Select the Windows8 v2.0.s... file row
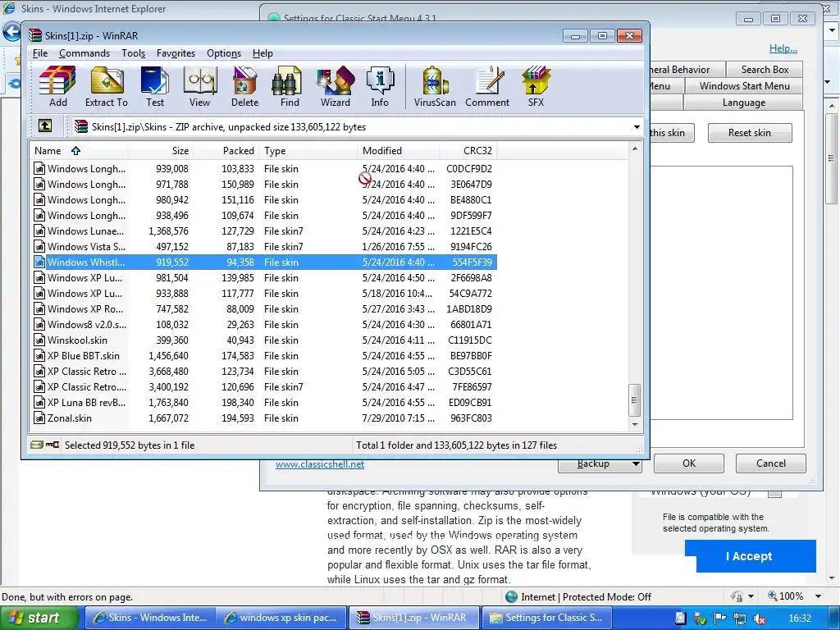This screenshot has height=630, width=840. 263,325
